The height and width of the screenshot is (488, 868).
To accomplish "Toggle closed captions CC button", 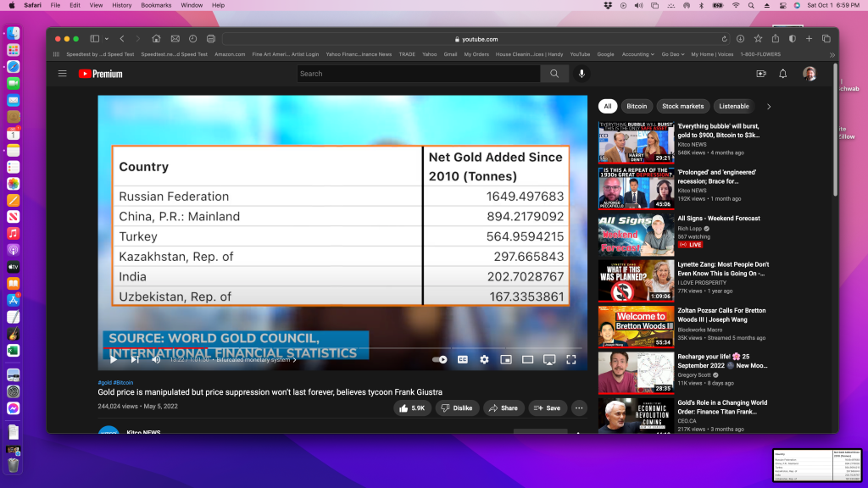I will coord(463,359).
